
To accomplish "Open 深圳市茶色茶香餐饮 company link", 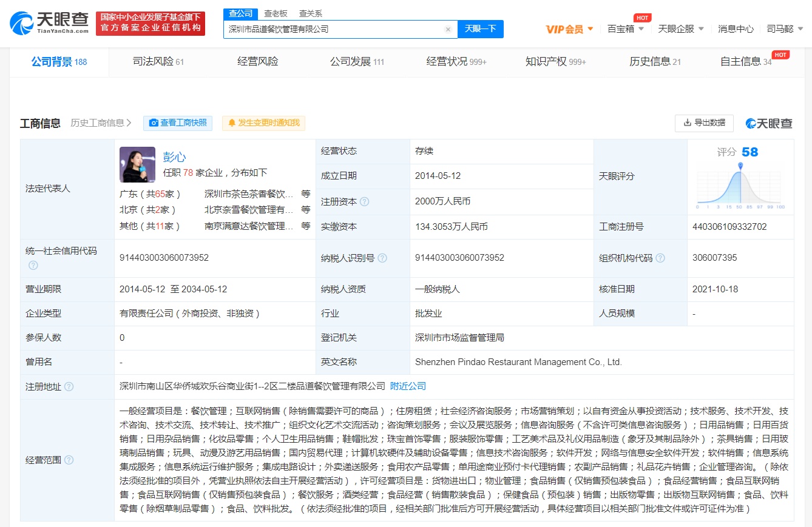I will (249, 195).
